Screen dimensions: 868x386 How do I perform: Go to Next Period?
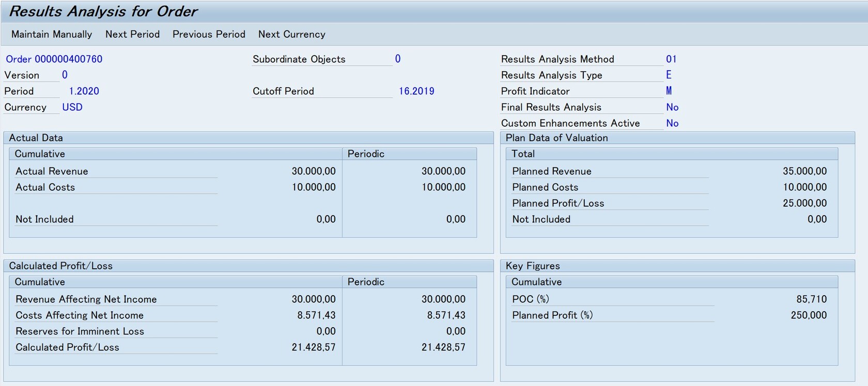[132, 34]
